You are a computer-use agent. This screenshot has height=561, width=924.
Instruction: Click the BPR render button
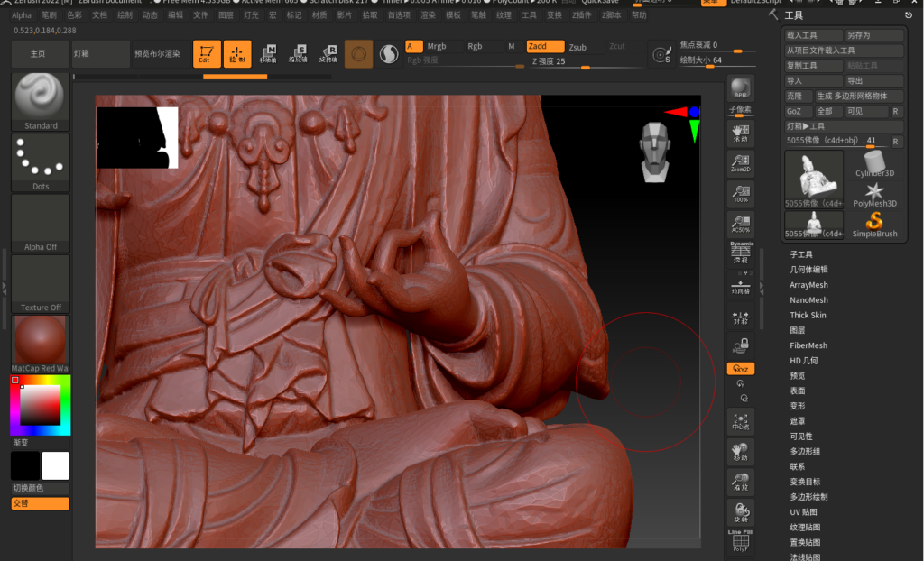click(740, 88)
